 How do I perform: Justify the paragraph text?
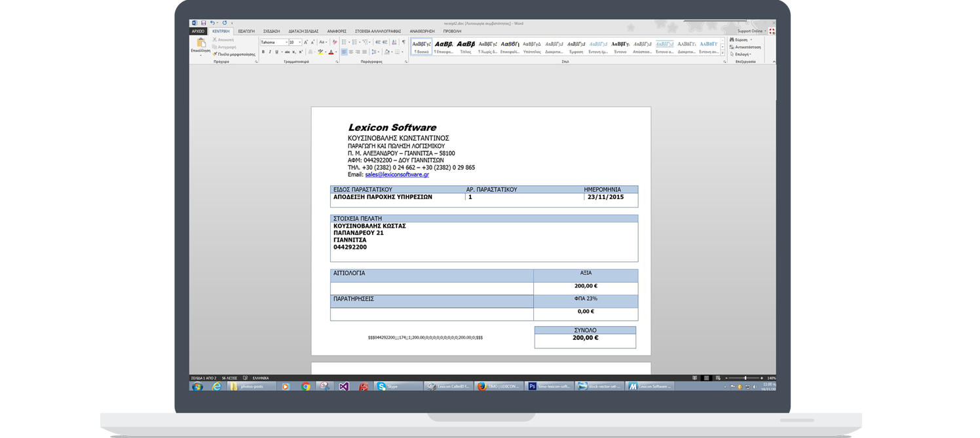(365, 52)
